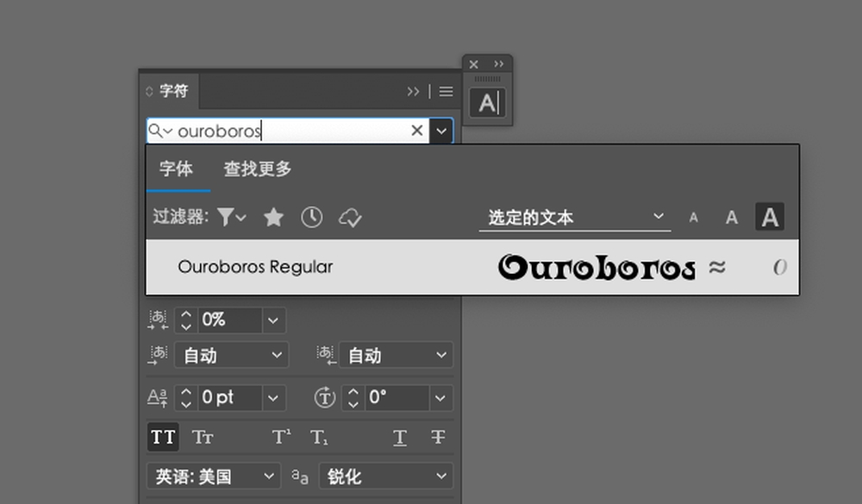
Task: Click the OpenType italic O icon
Action: pyautogui.click(x=779, y=268)
